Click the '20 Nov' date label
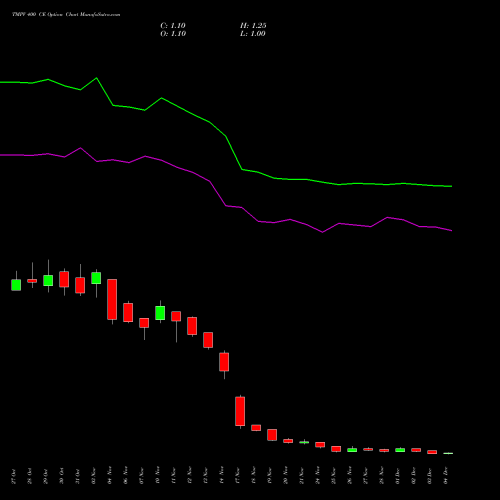The width and height of the screenshot is (500, 500). click(286, 476)
